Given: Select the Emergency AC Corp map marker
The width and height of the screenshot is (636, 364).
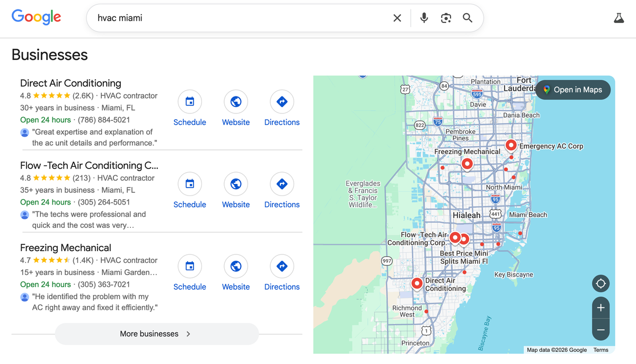Looking at the screenshot, I should 511,144.
